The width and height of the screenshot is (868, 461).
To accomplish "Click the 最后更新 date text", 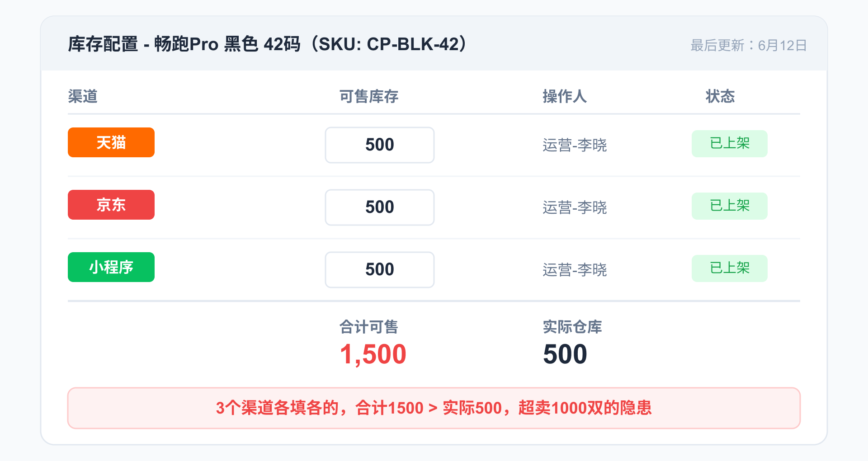I will click(749, 45).
